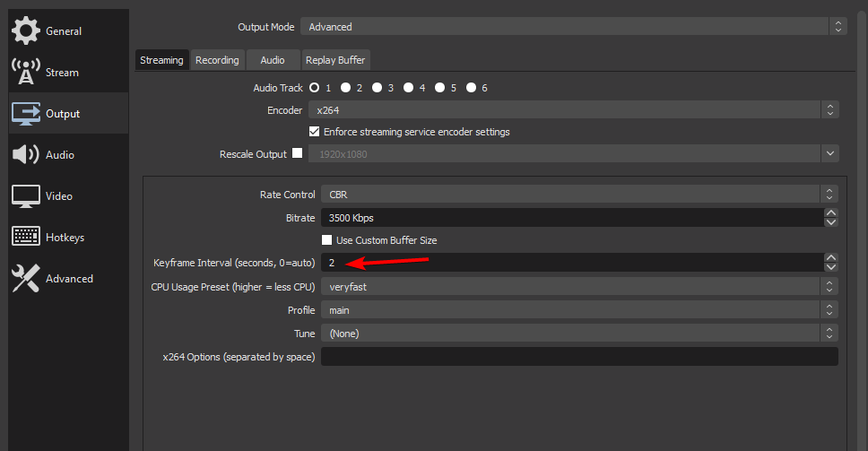This screenshot has width=868, height=451.
Task: Switch to the Streaming tab
Action: [x=161, y=60]
